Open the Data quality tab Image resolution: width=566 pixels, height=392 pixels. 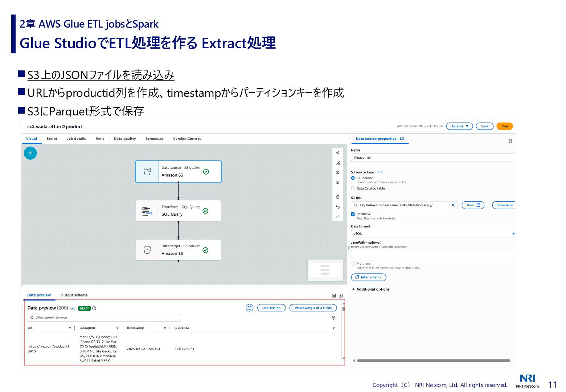pos(125,139)
